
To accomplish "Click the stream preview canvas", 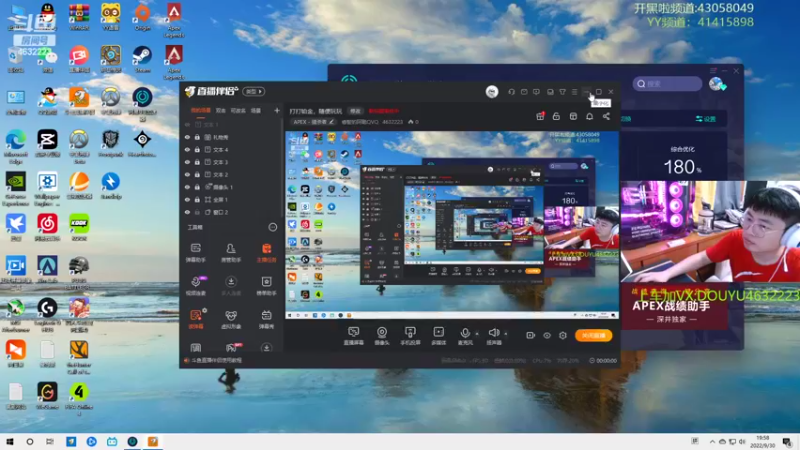I will [452, 225].
